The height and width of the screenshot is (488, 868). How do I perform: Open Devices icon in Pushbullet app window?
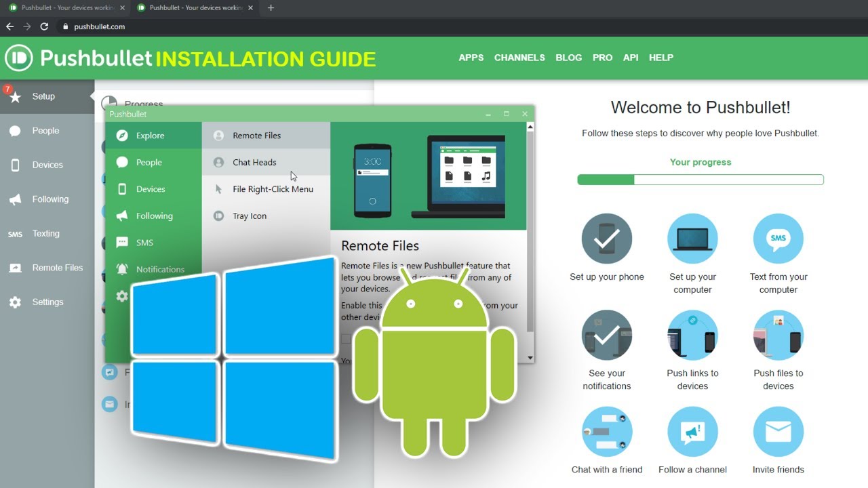tap(122, 189)
